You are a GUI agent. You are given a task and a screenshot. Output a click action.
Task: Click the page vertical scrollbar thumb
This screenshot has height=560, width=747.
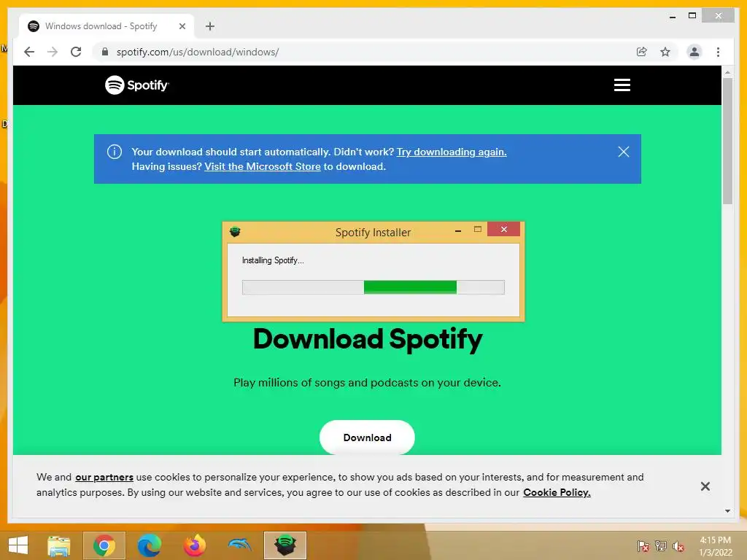tap(727, 141)
